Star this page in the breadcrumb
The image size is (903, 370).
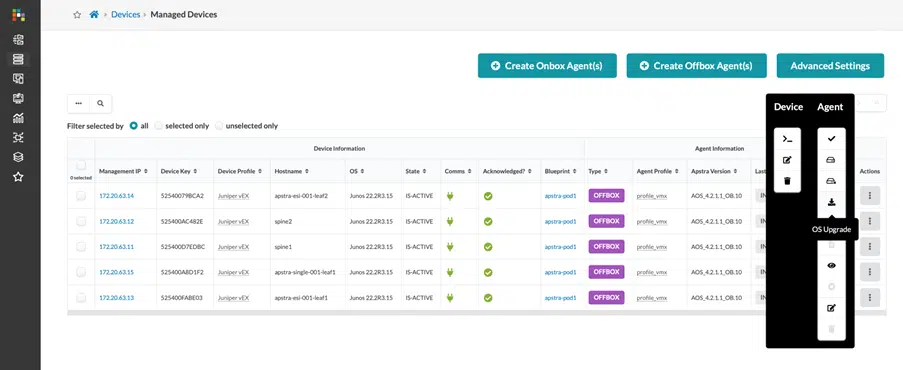pyautogui.click(x=77, y=15)
